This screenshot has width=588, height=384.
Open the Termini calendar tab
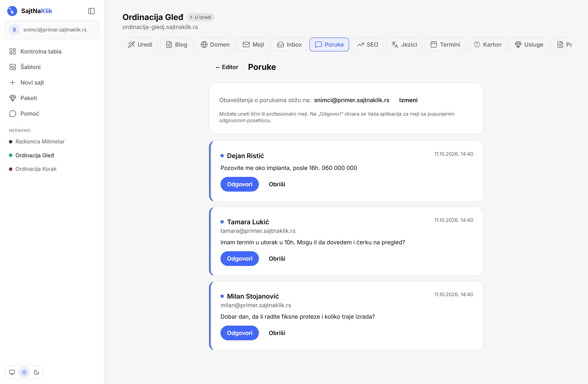(445, 45)
